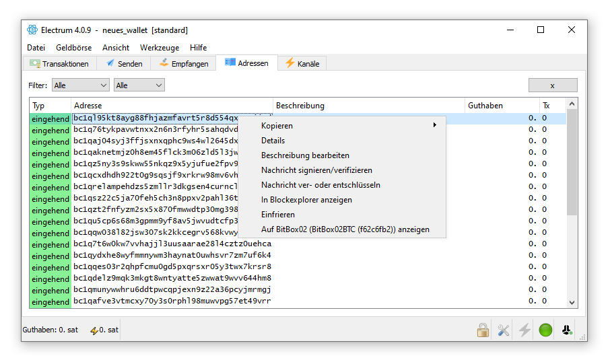
Task: Open the first Alle filter dropdown
Action: [81, 85]
